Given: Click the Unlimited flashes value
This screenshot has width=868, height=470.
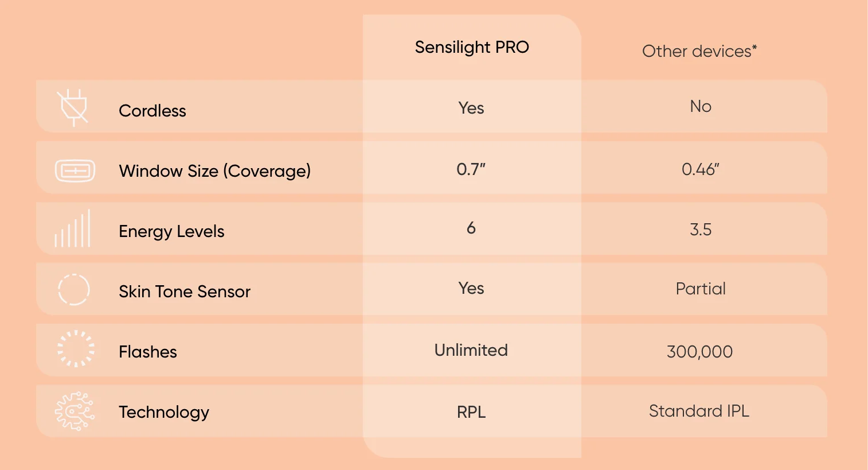Looking at the screenshot, I should pyautogui.click(x=471, y=350).
